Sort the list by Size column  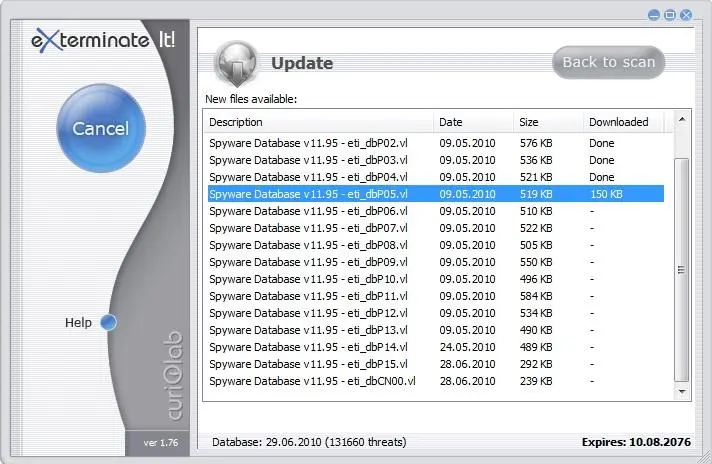[x=549, y=122]
